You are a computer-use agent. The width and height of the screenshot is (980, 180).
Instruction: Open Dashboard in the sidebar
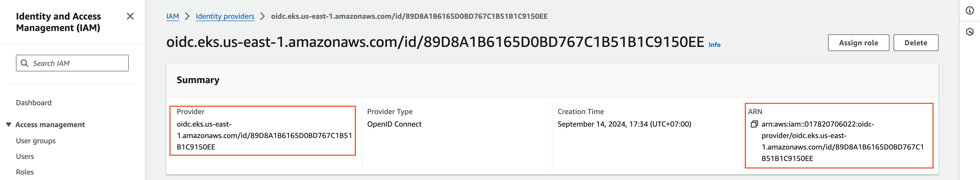point(33,103)
